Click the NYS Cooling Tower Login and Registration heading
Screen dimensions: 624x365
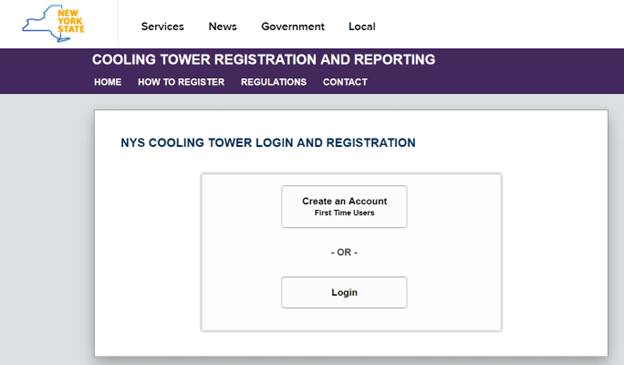[268, 143]
